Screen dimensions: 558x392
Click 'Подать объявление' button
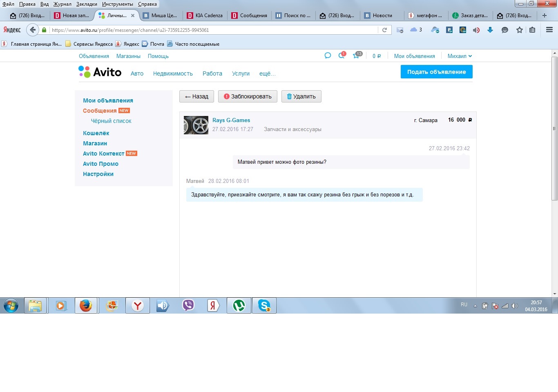pyautogui.click(x=436, y=72)
